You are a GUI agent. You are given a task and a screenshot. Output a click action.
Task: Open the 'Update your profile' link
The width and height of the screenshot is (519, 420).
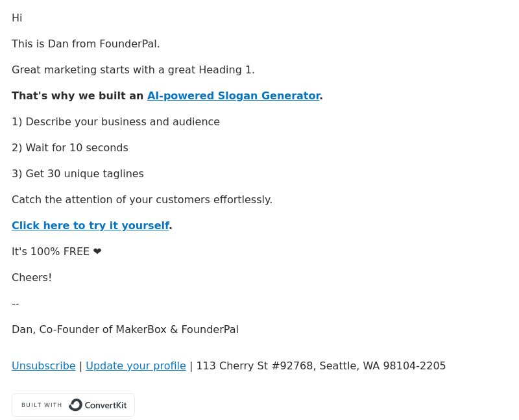coord(136,365)
